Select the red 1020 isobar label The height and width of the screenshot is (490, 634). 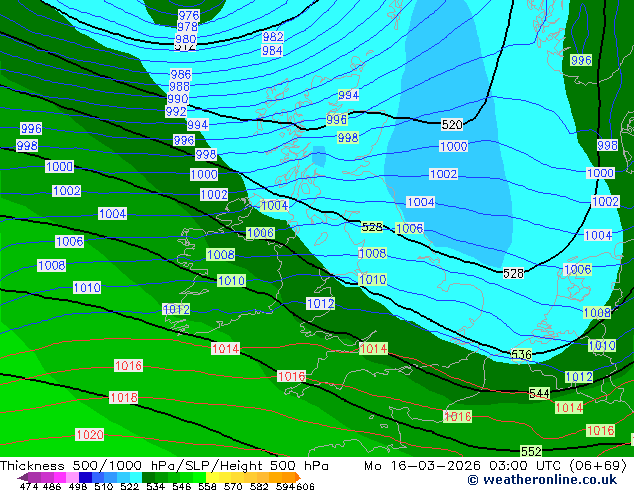click(90, 435)
